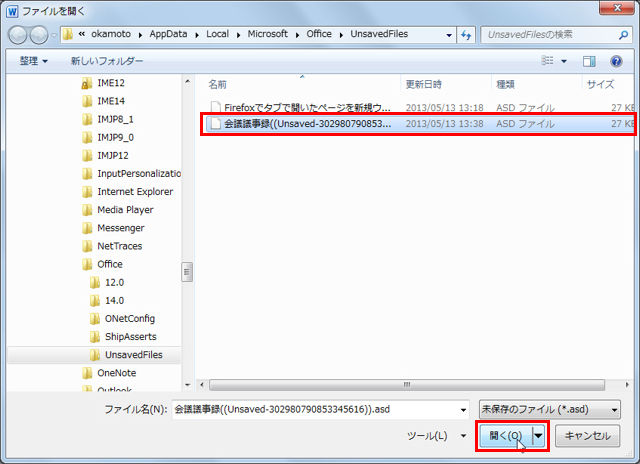This screenshot has width=640, height=464.
Task: Click the IME12 folder icon
Action: click(86, 83)
